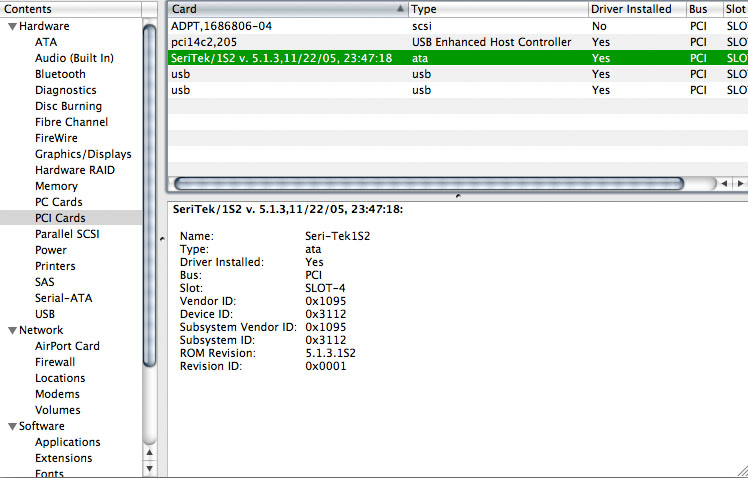Image resolution: width=748 pixels, height=478 pixels.
Task: Open Serial-ATA hardware entry
Action: [x=63, y=298]
